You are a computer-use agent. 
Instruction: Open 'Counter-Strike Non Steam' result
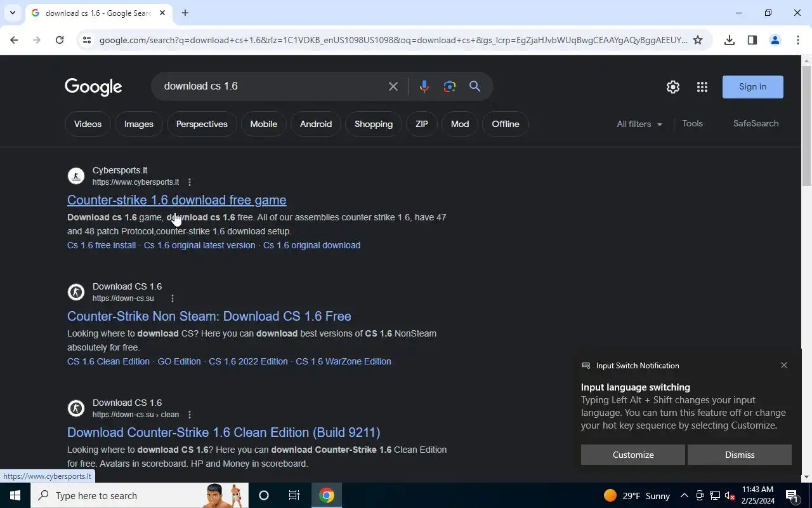[x=209, y=316]
